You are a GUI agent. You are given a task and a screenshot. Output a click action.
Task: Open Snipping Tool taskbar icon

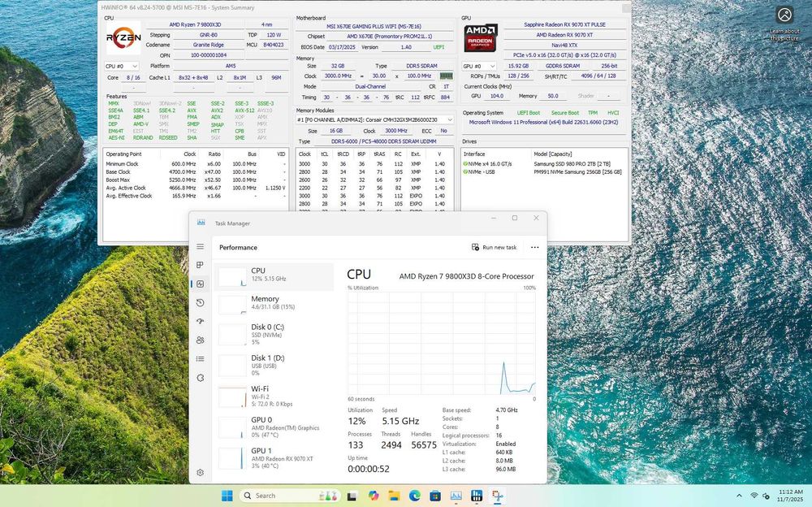497,496
